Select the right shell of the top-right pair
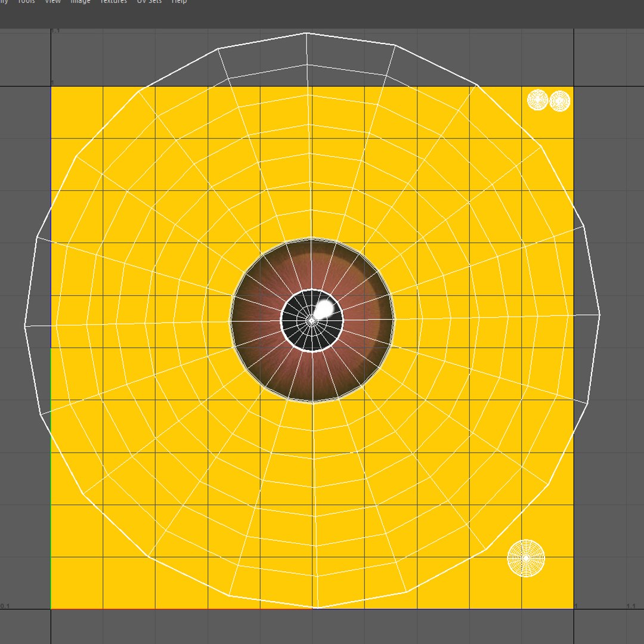Screen dimensions: 644x644 (x=560, y=101)
